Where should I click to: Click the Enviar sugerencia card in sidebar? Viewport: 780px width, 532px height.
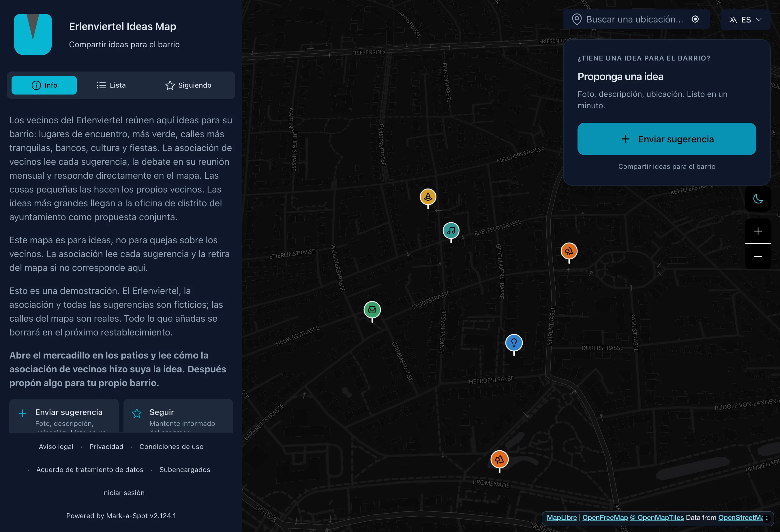[64, 416]
